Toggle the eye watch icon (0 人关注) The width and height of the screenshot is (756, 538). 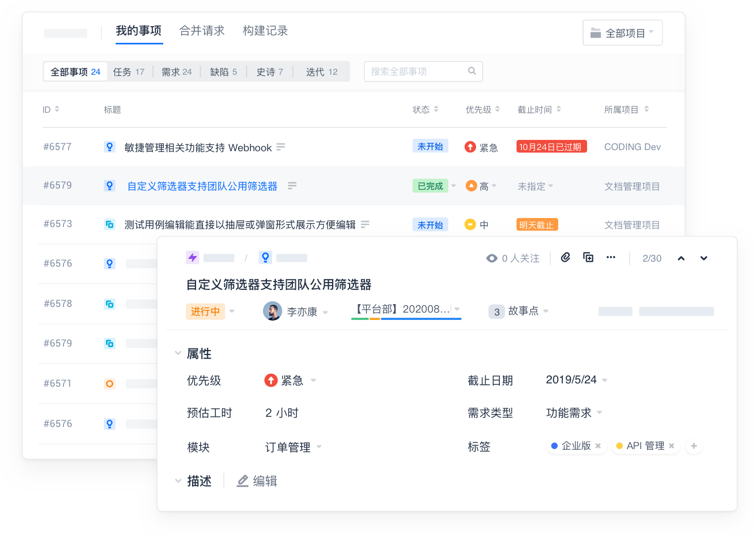[491, 258]
